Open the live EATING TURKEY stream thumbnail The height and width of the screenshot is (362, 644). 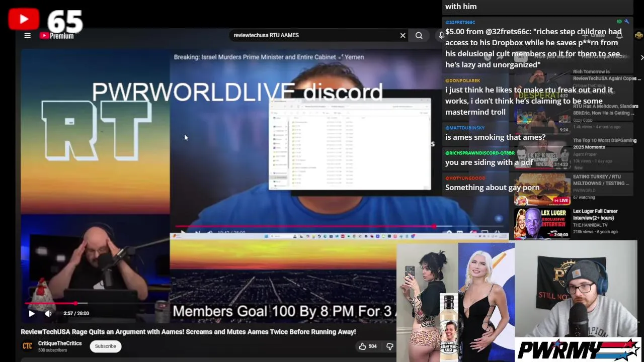pos(542,190)
